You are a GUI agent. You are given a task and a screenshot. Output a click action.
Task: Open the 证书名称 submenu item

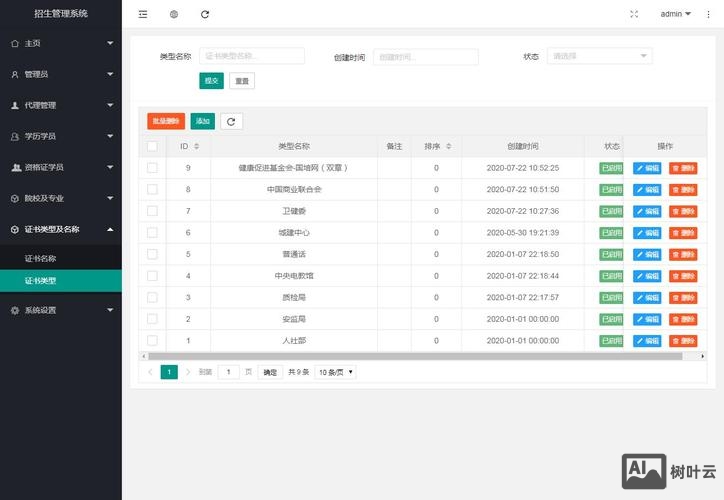61,258
